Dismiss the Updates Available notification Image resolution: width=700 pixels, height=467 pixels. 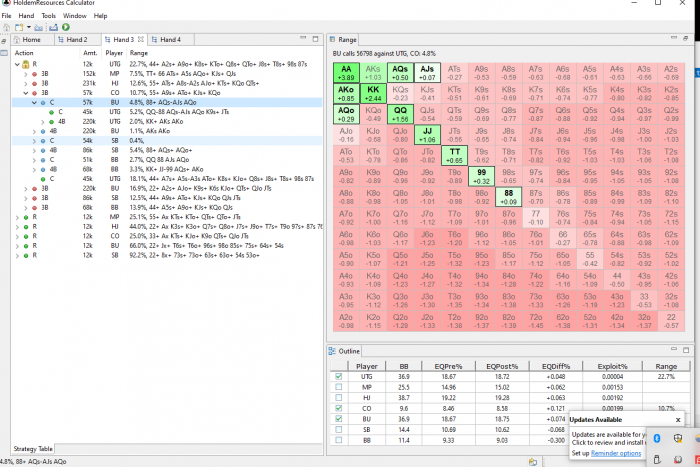tap(678, 420)
